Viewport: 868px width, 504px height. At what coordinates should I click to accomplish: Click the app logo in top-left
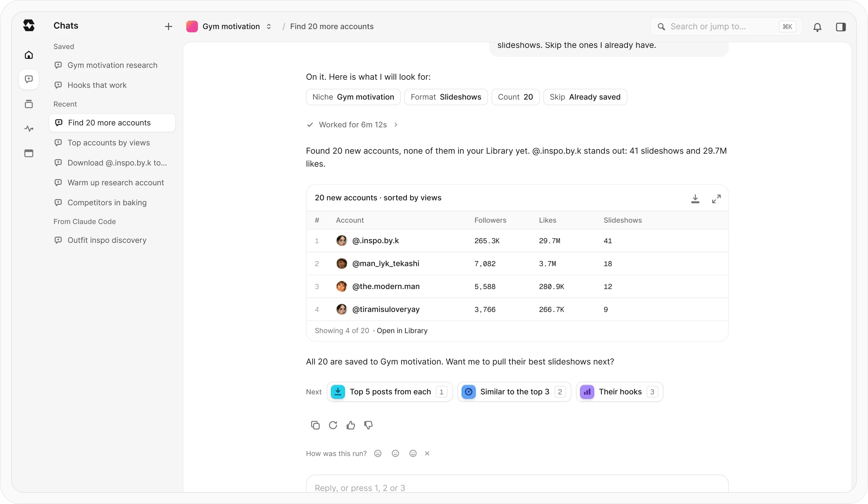[29, 26]
